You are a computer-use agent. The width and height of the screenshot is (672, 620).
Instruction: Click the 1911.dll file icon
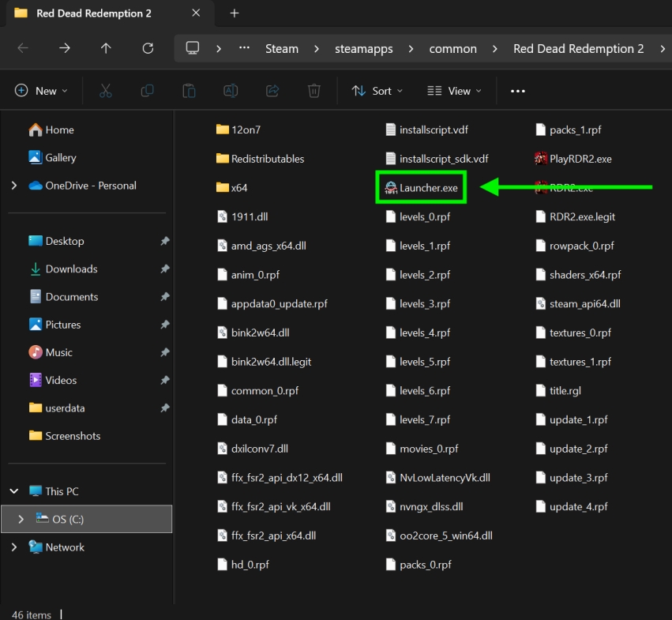[x=222, y=216]
